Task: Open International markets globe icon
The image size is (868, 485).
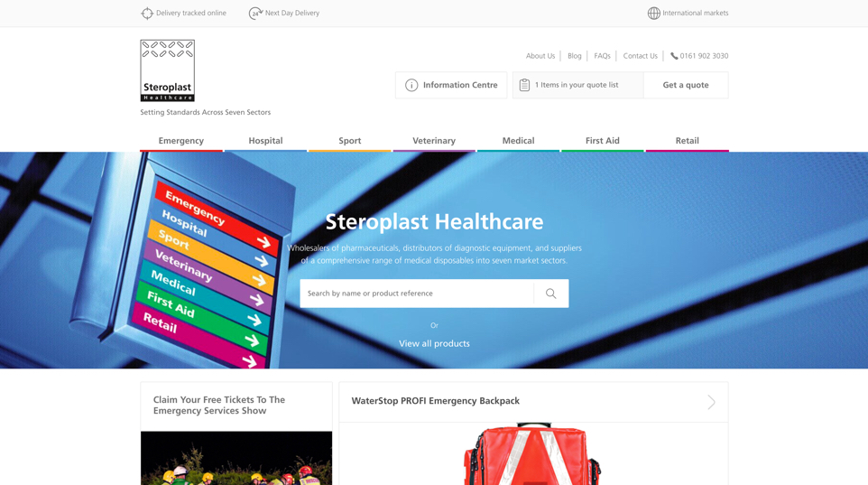Action: point(654,14)
